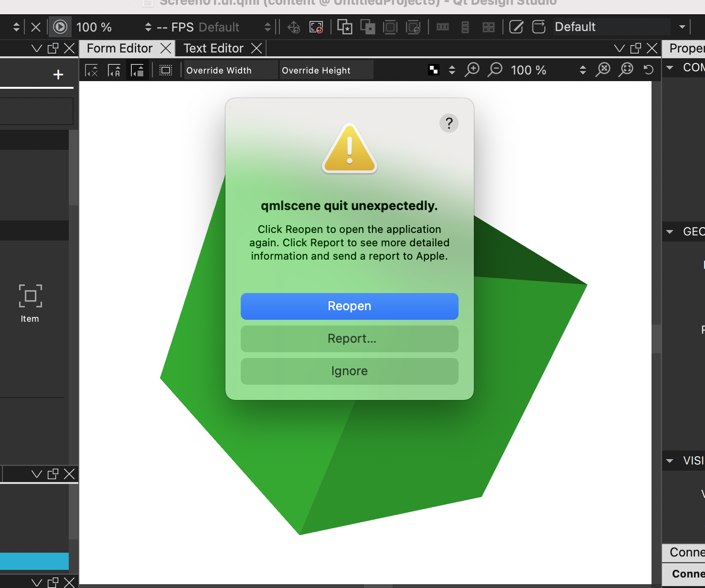
Task: Click the live preview play button
Action: 60,27
